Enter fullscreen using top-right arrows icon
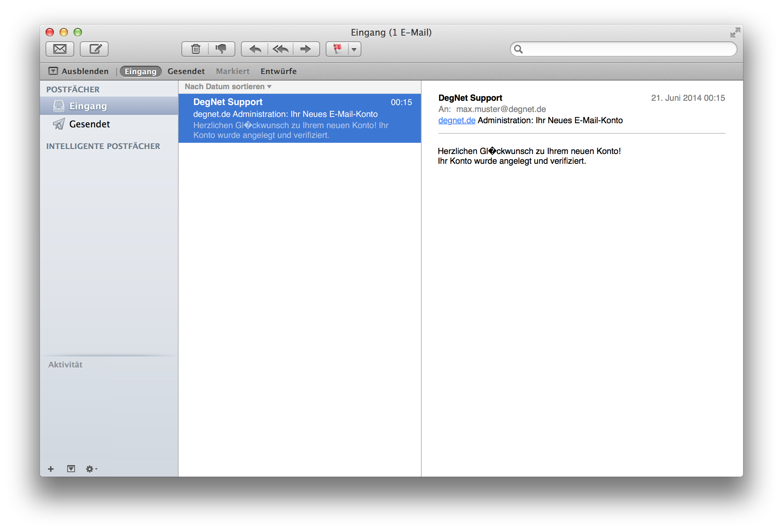Screen dimensions: 783x532 click(x=735, y=33)
